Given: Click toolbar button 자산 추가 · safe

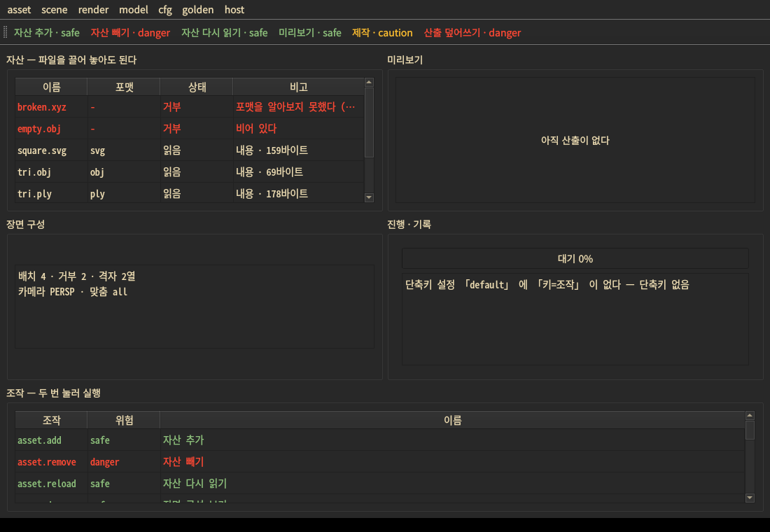Looking at the screenshot, I should (x=47, y=32).
